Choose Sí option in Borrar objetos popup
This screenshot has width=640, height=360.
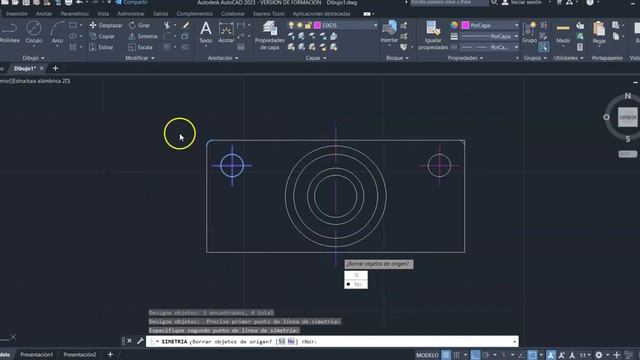click(x=356, y=275)
